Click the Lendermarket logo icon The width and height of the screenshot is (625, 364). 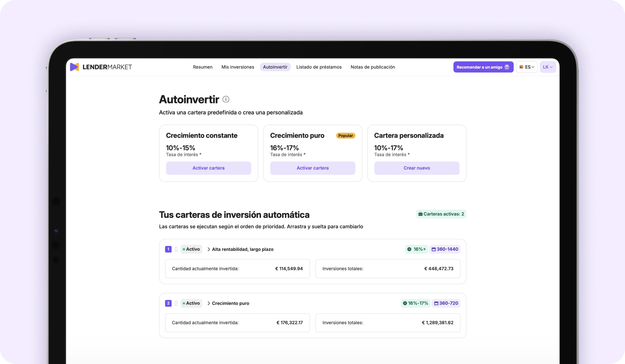coord(74,67)
